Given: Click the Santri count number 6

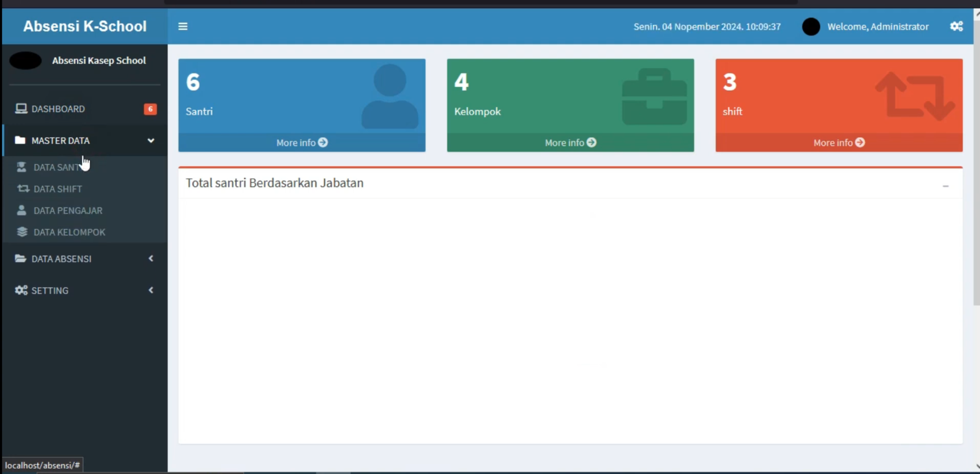Looking at the screenshot, I should (x=193, y=82).
